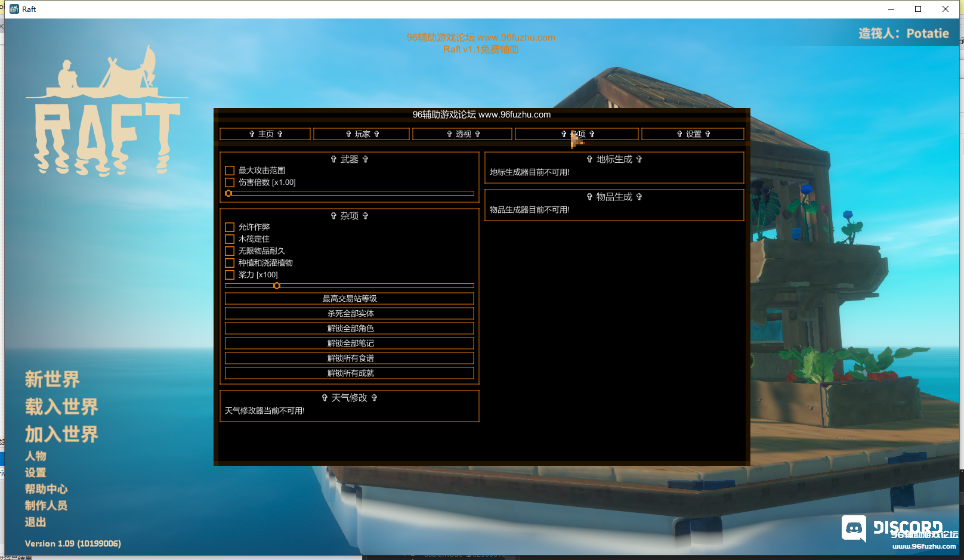964x560 pixels.
Task: Open the 设置 tab in cheat menu
Action: click(693, 134)
